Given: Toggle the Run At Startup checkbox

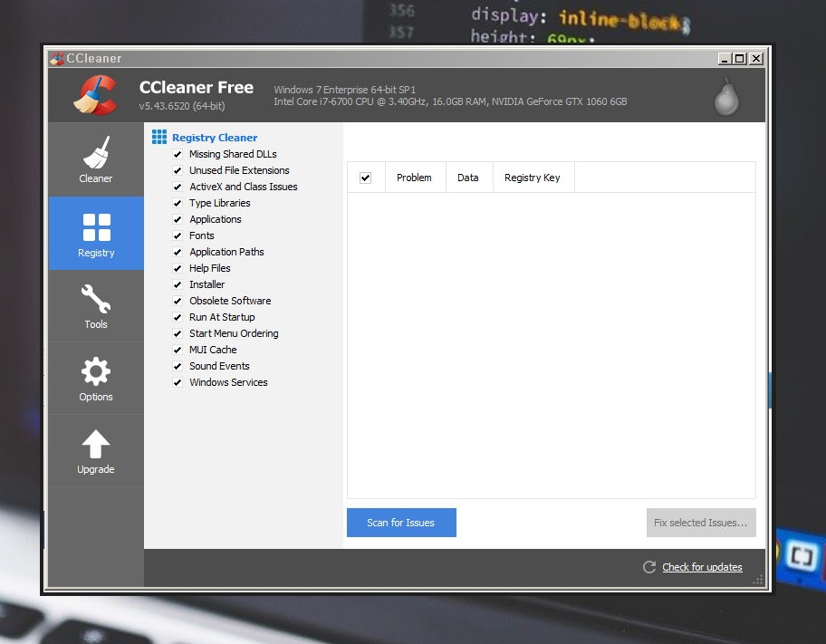Looking at the screenshot, I should 178,317.
